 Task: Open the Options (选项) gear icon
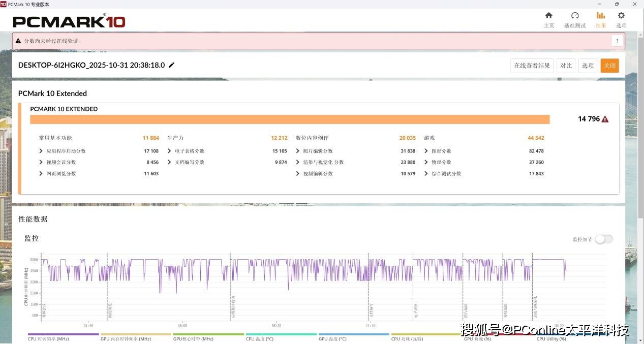point(621,16)
